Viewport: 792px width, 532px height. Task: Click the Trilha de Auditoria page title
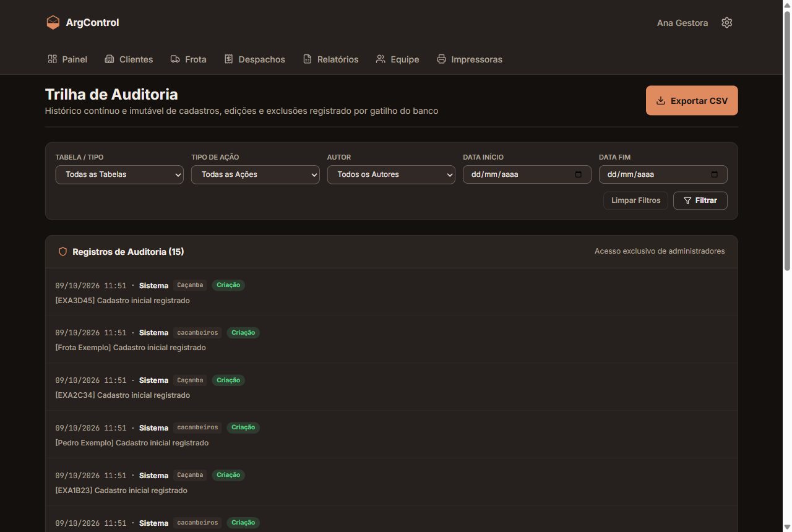111,95
